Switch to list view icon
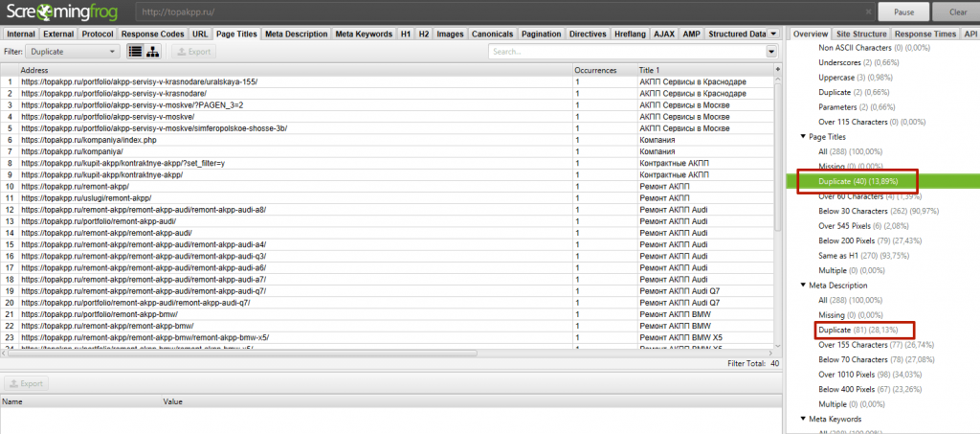The width and height of the screenshot is (980, 434). tap(136, 52)
